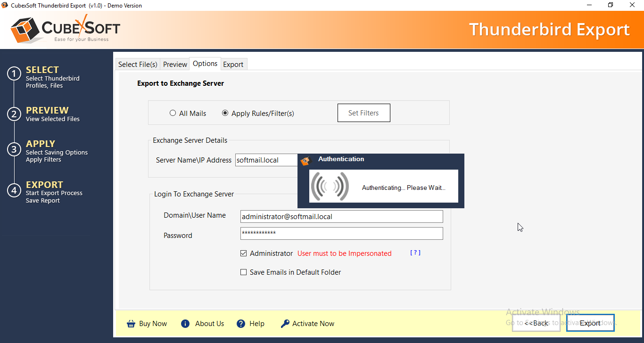Click step 4 EXPORT circle icon
Viewport: 644px width, 343px height.
point(14,190)
